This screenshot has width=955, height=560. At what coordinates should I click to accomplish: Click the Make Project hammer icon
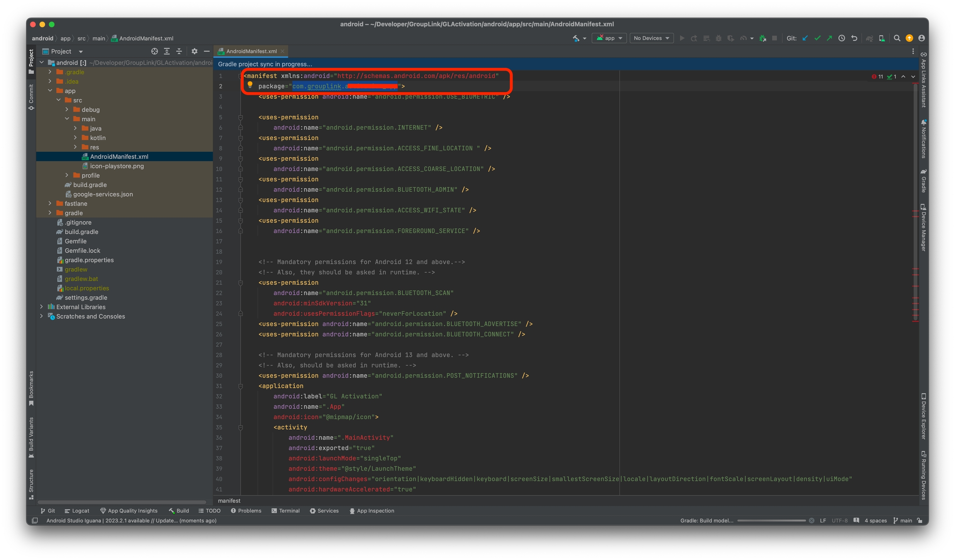pos(576,38)
